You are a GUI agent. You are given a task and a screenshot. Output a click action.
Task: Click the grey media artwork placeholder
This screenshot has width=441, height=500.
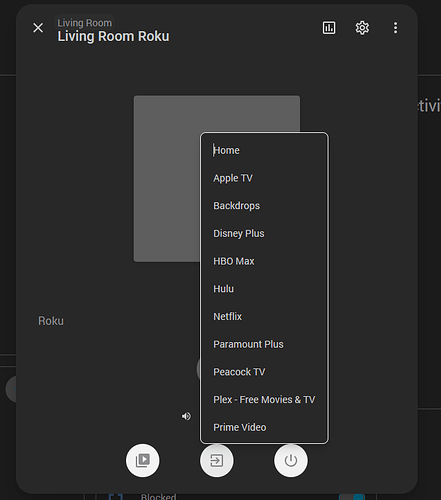click(x=167, y=179)
